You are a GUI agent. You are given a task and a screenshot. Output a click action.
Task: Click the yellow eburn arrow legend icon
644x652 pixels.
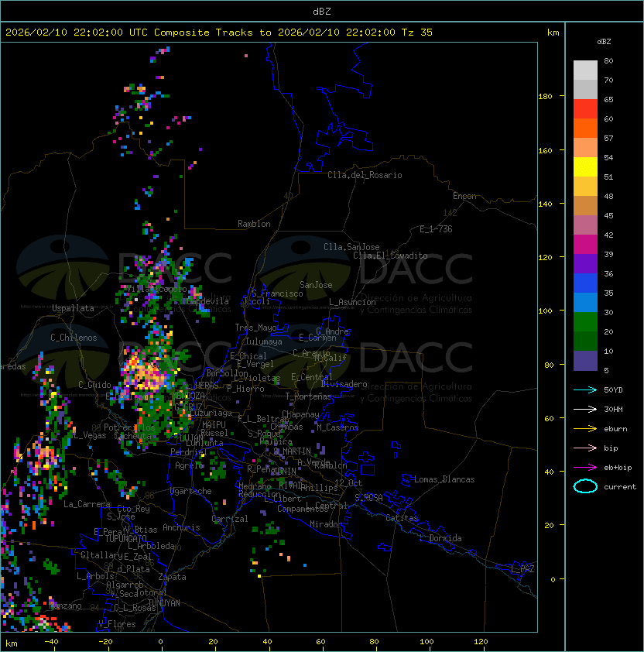[585, 429]
